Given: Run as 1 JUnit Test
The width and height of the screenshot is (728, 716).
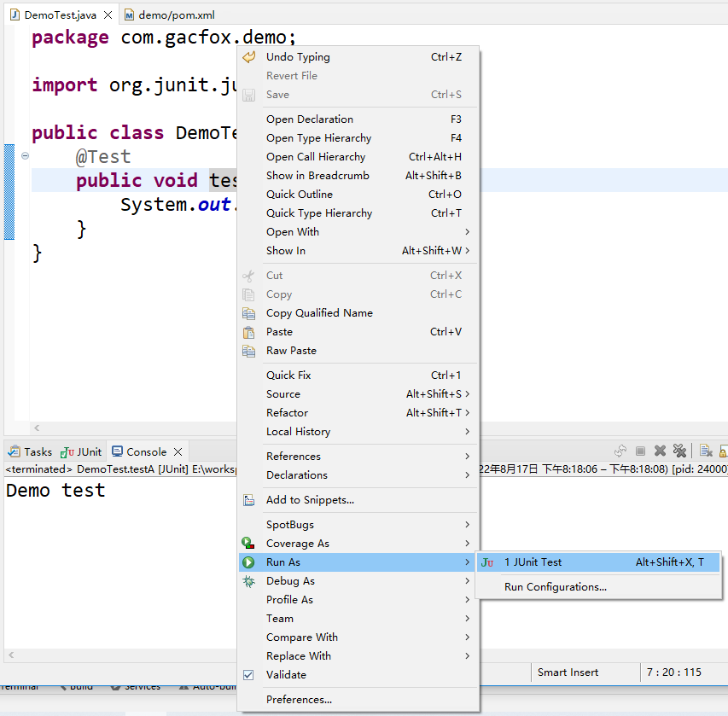Looking at the screenshot, I should 598,562.
